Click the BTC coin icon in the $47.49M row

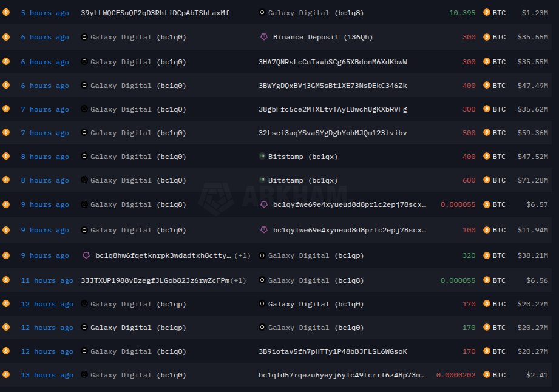487,85
